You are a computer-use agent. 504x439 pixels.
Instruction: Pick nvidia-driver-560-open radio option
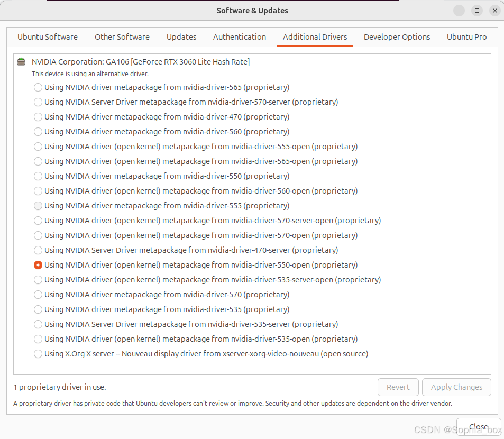click(196, 190)
